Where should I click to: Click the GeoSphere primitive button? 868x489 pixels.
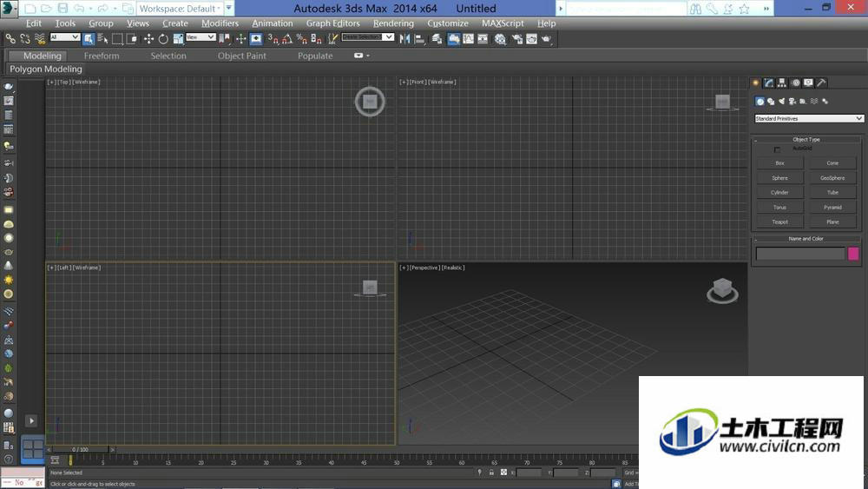pyautogui.click(x=832, y=178)
